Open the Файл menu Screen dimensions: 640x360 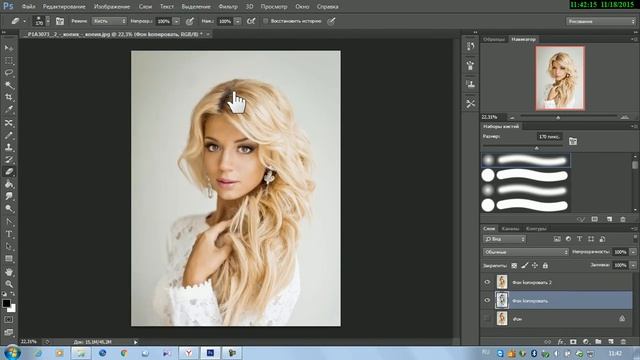28,7
